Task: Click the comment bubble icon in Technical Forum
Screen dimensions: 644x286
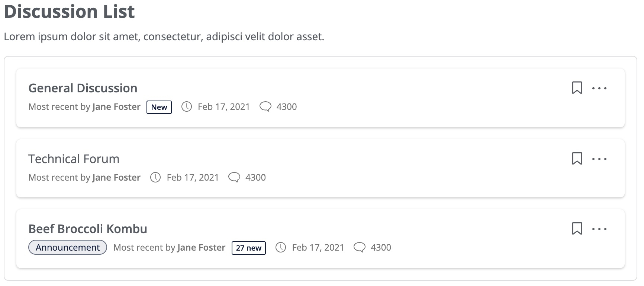Action: click(x=234, y=177)
